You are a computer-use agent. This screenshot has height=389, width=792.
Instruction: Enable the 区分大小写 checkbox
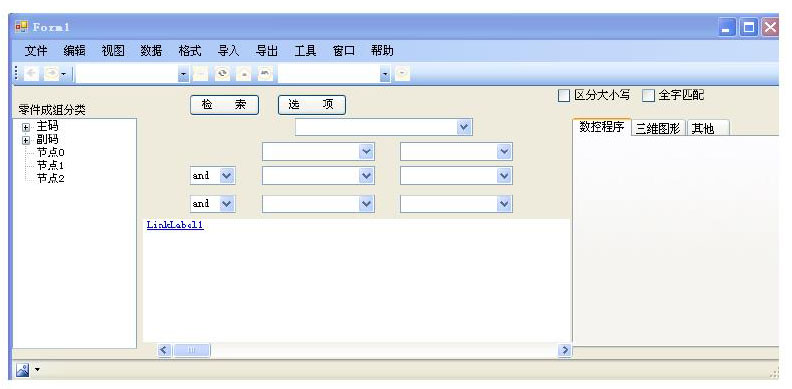(x=563, y=95)
